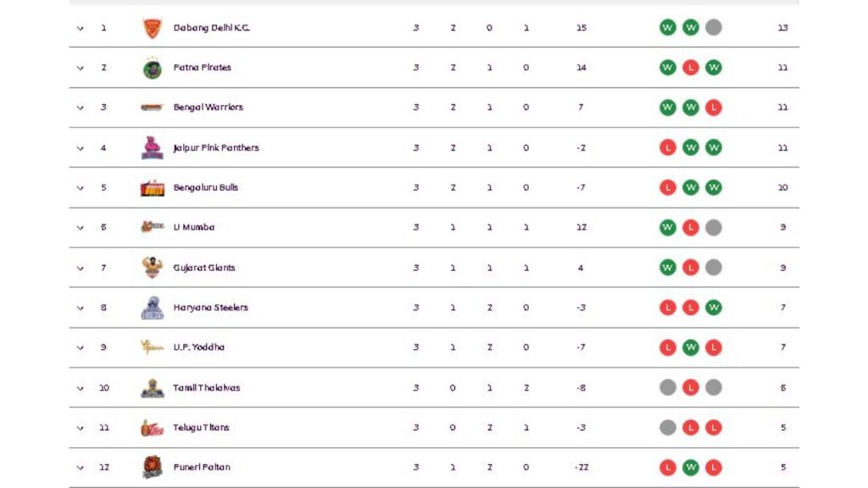Click the Bengal Warriors team logo
The height and width of the screenshot is (488, 868).
(x=152, y=108)
